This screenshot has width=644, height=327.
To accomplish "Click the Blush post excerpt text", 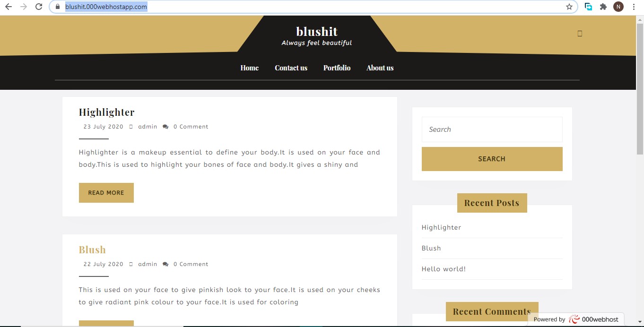I will point(229,296).
